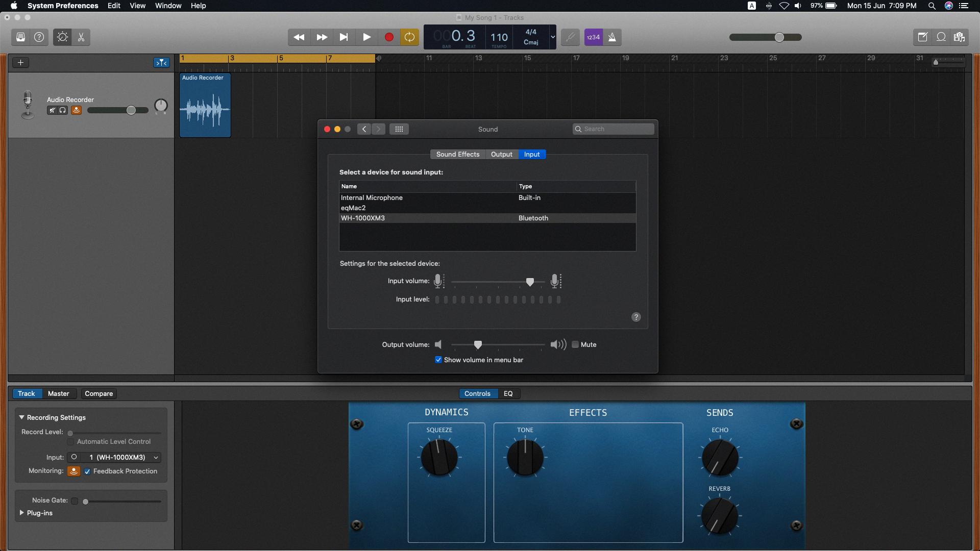
Task: Toggle the Cycle loop button
Action: click(x=409, y=37)
